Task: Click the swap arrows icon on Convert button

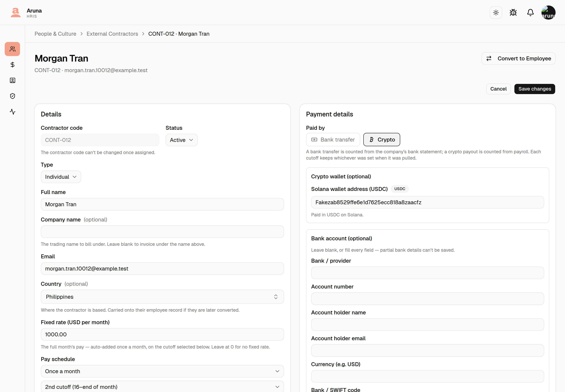Action: coord(489,58)
